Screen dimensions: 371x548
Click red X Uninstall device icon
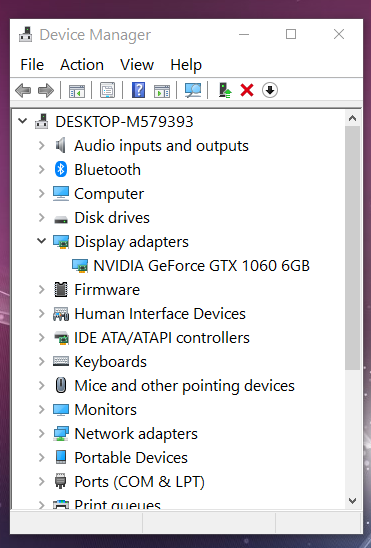click(x=247, y=90)
